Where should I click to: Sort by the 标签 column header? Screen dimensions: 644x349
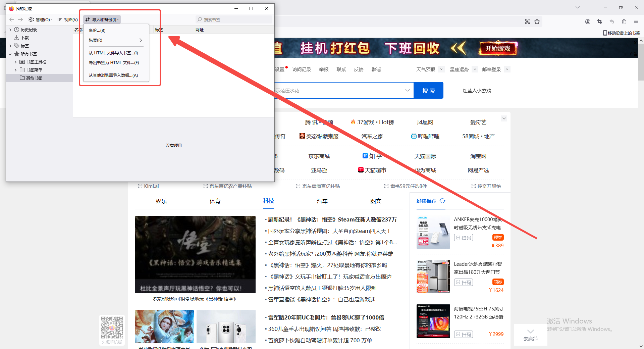click(173, 30)
